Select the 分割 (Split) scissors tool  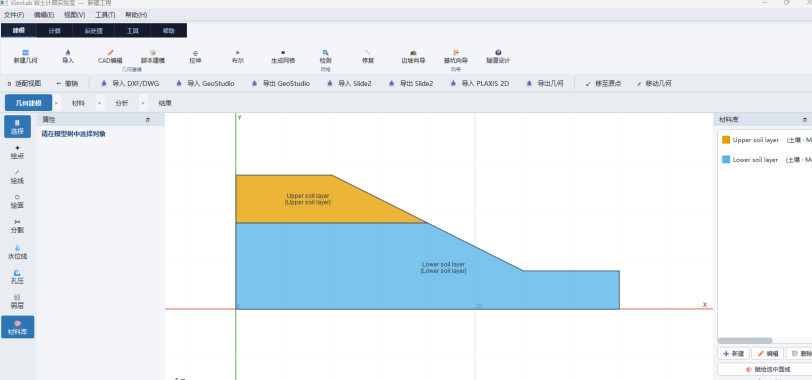18,226
